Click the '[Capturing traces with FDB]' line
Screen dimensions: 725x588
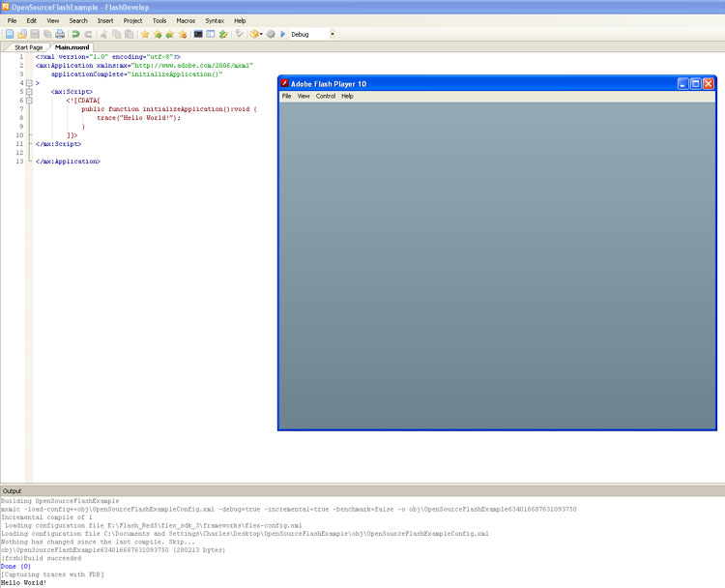52,574
